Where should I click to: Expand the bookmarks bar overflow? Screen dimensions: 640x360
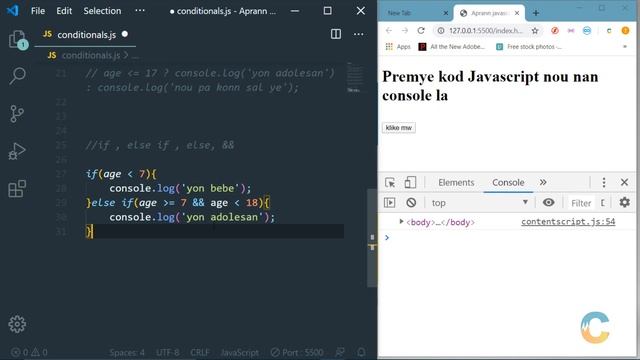click(624, 47)
